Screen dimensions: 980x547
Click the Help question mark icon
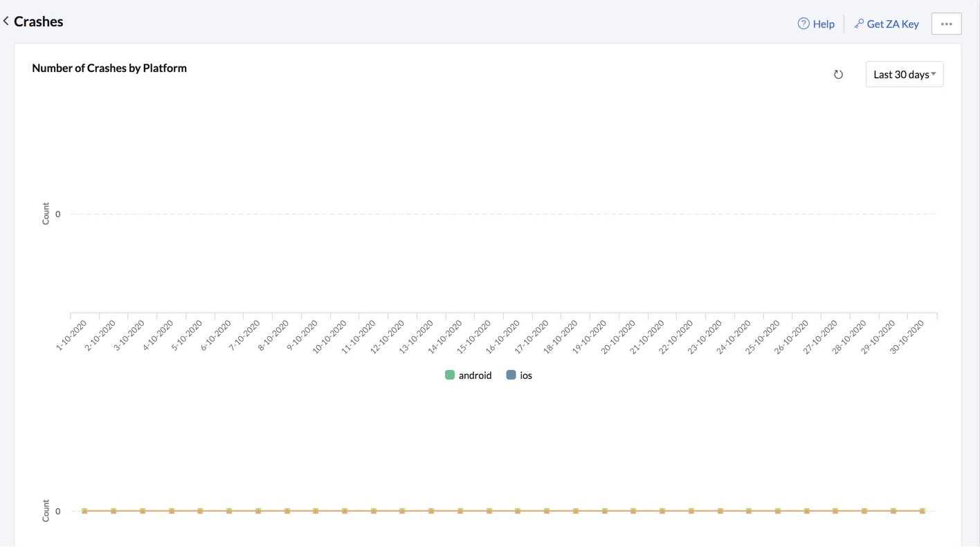804,24
